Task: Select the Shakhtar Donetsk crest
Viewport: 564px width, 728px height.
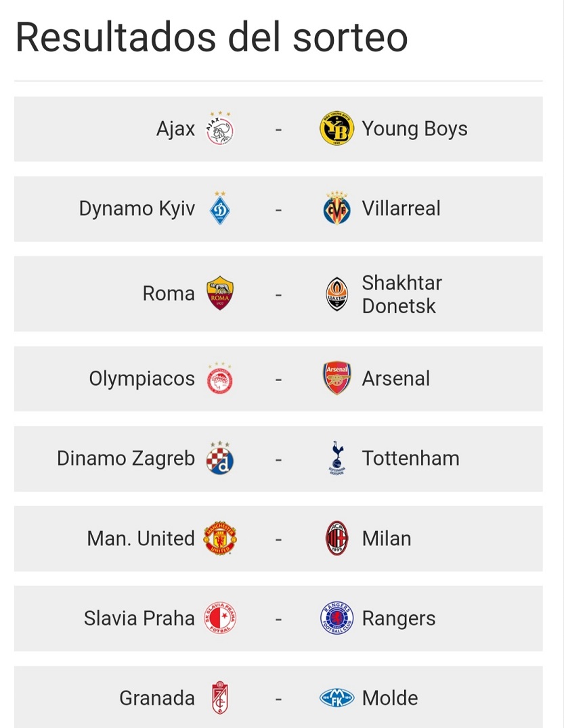Action: [x=337, y=294]
